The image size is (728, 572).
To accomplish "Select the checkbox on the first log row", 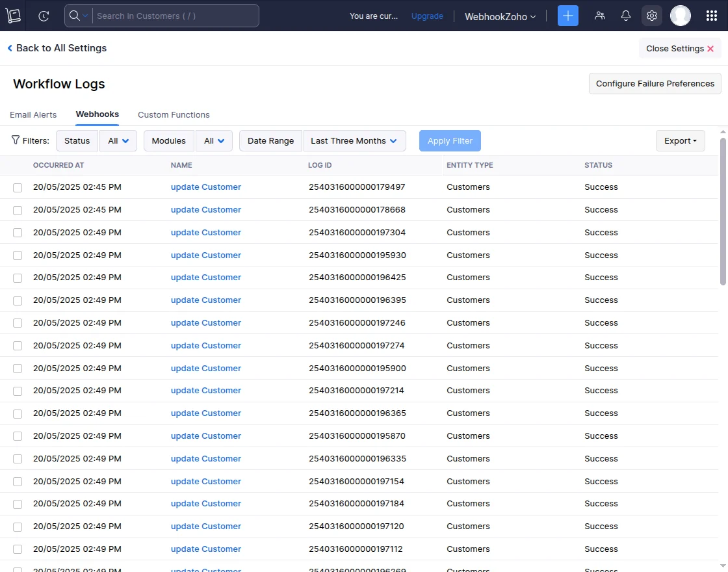I will pyautogui.click(x=17, y=187).
